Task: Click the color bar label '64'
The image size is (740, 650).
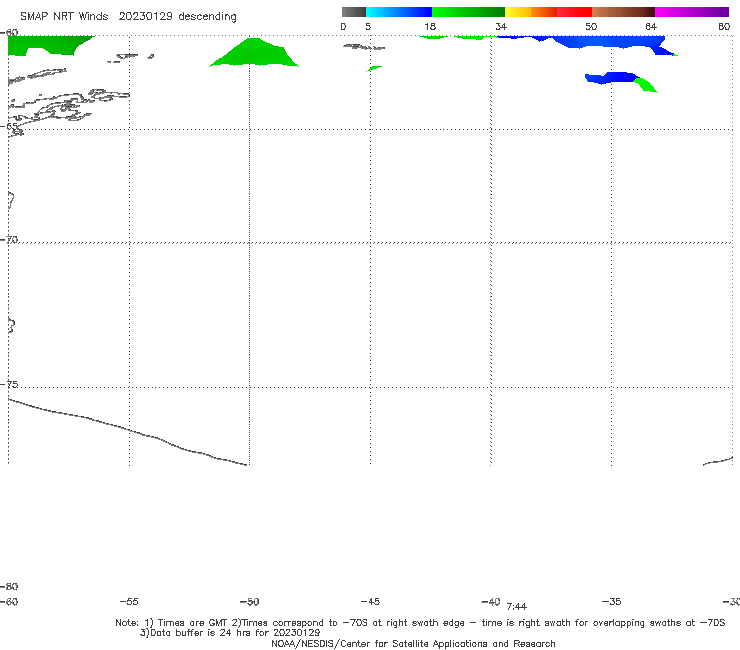Action: coord(651,27)
